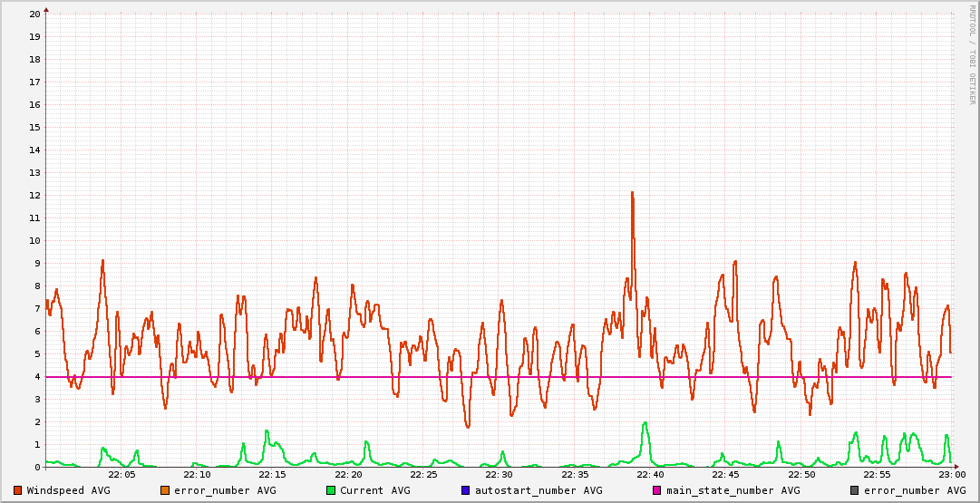Select the Current AVG legend label

374,490
